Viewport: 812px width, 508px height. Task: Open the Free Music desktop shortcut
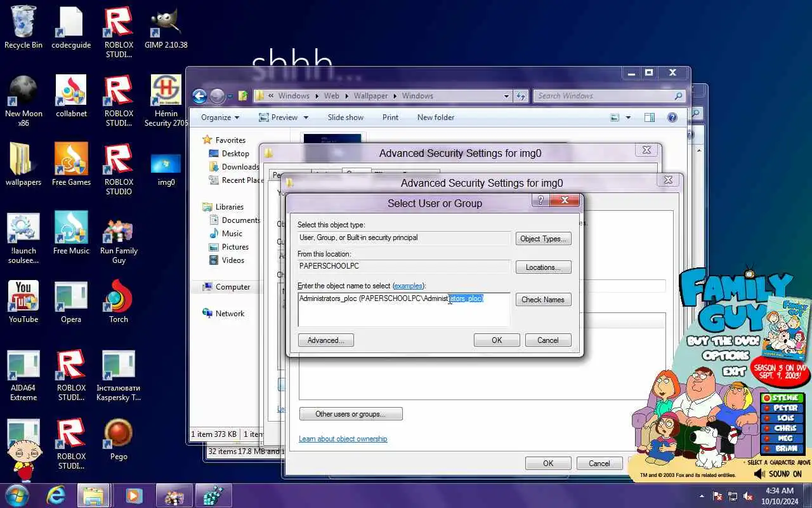pos(71,234)
